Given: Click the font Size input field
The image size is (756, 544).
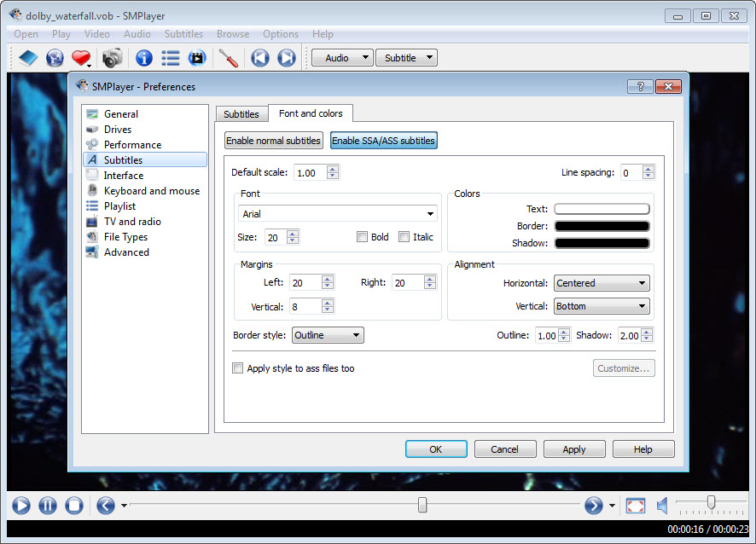Looking at the screenshot, I should (276, 238).
